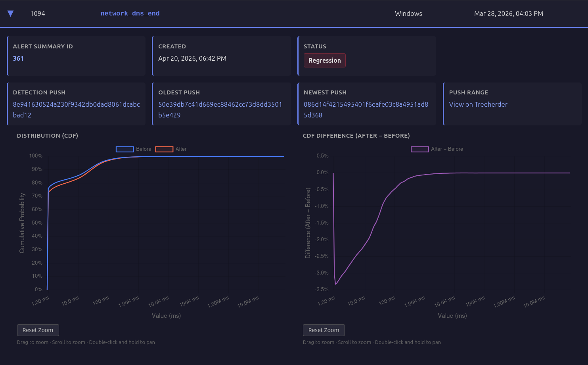Click the Regression status badge
The width and height of the screenshot is (588, 365).
coord(324,60)
